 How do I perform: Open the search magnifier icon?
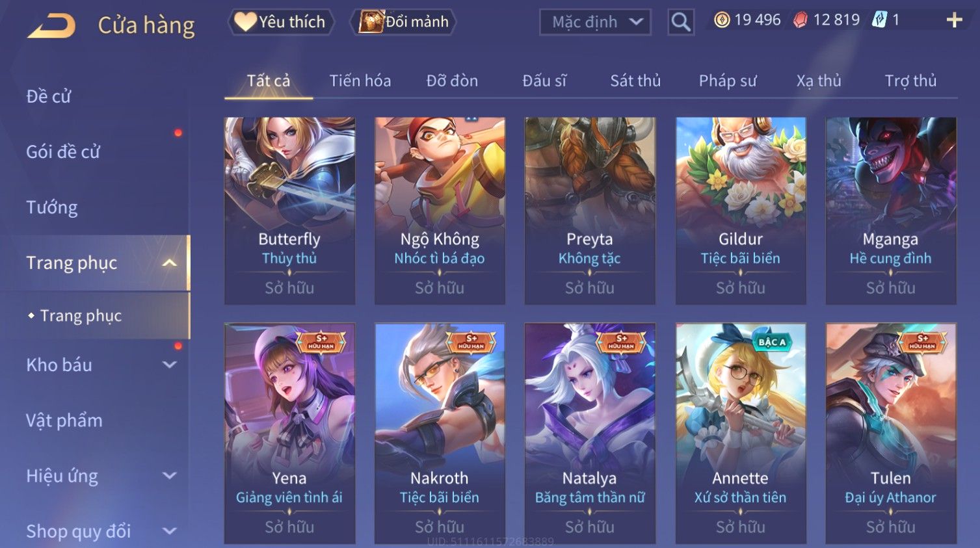pyautogui.click(x=681, y=22)
